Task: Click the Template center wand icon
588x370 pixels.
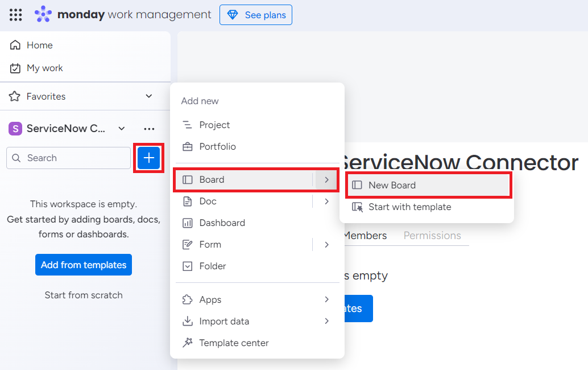Action: [187, 343]
